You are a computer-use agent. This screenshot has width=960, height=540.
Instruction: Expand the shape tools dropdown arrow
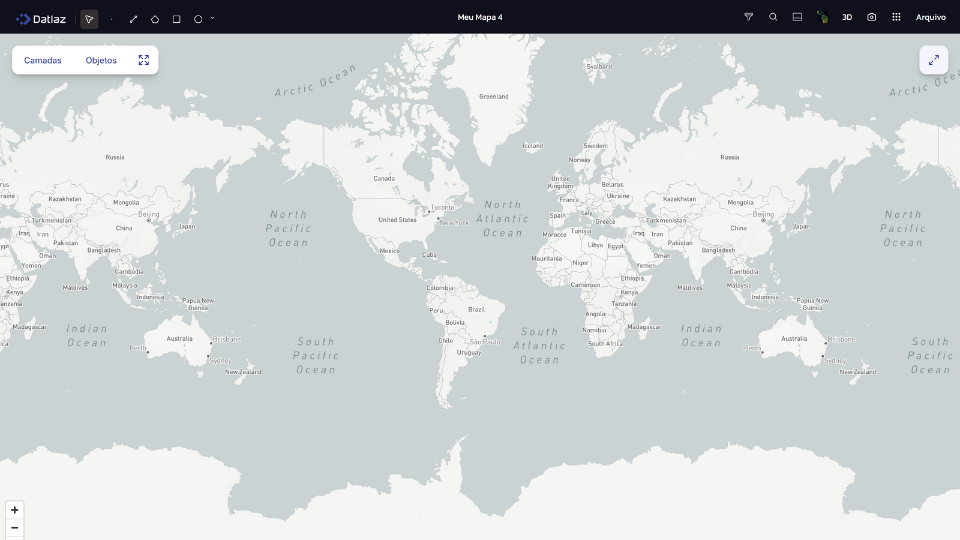pyautogui.click(x=212, y=18)
